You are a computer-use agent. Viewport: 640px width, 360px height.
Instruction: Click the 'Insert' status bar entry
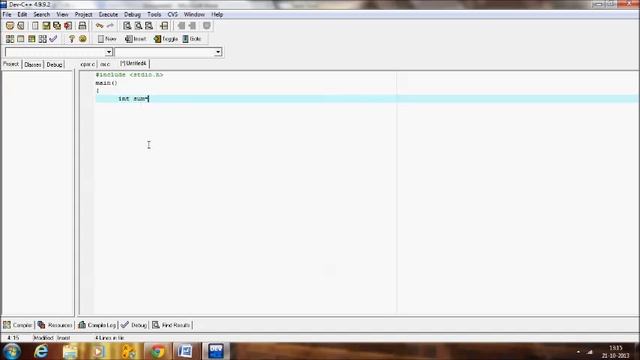click(x=64, y=338)
